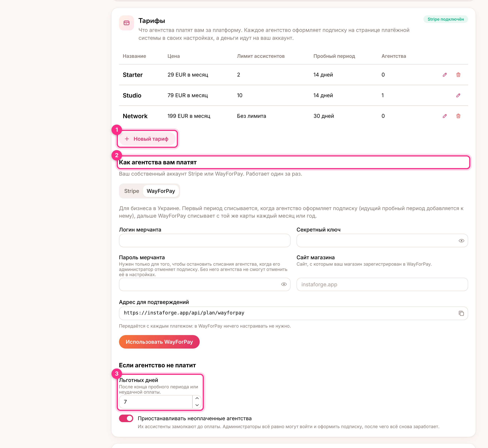Click the Stripe подключён badge

click(446, 19)
